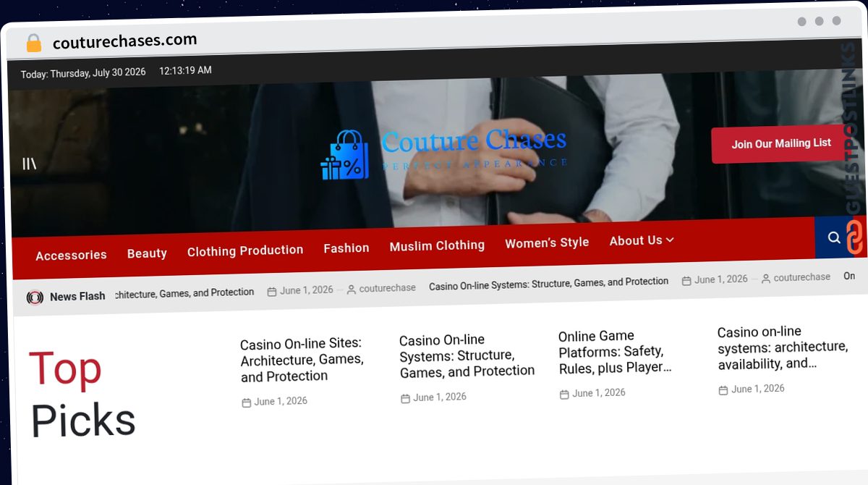
Task: Click the Today: Thursday, July 30 2026 text
Action: pos(83,73)
